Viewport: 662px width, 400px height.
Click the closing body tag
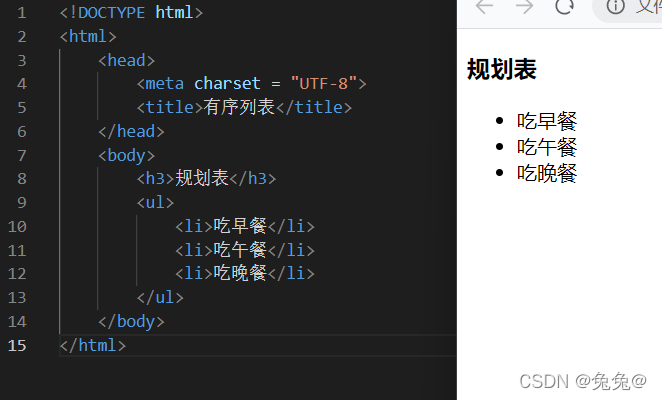pyautogui.click(x=131, y=321)
